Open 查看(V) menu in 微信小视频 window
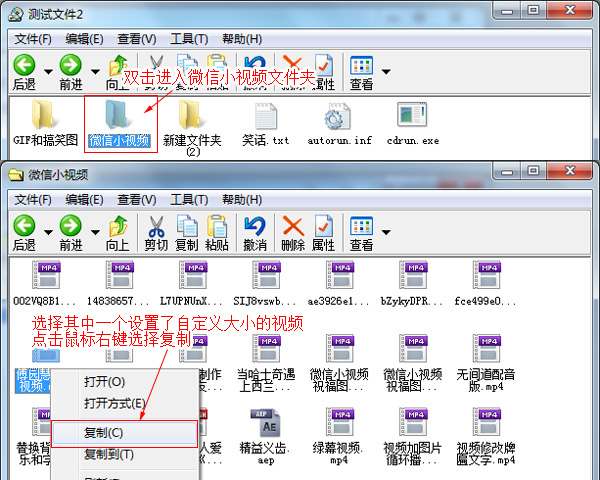The image size is (600, 480). tap(137, 200)
